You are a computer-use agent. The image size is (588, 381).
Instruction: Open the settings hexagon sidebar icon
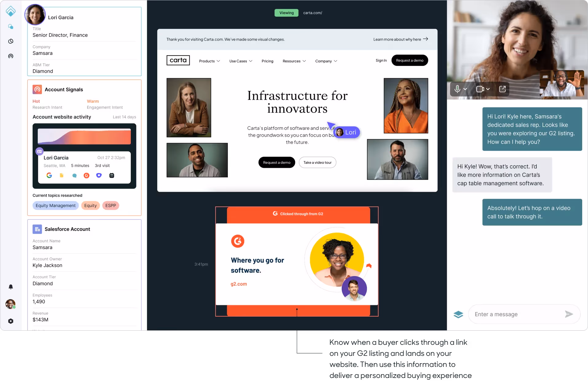click(11, 321)
